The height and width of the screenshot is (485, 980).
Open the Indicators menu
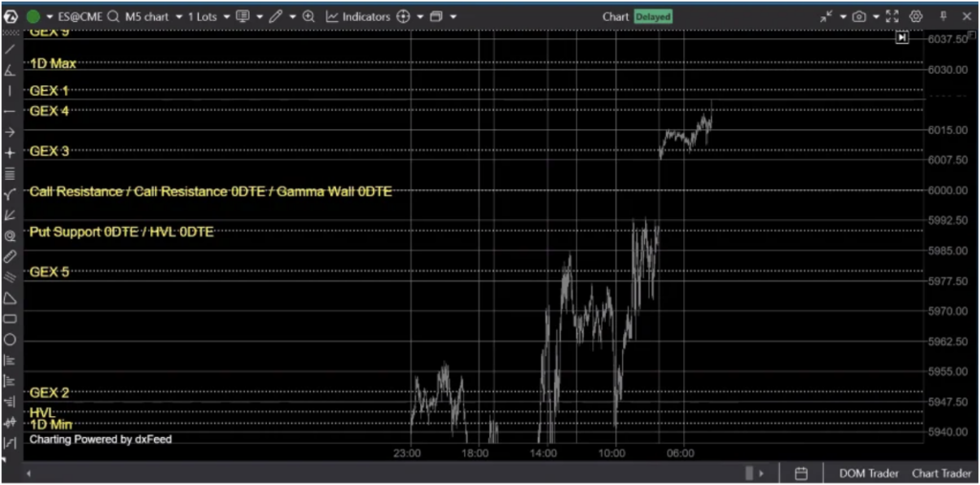pyautogui.click(x=358, y=17)
